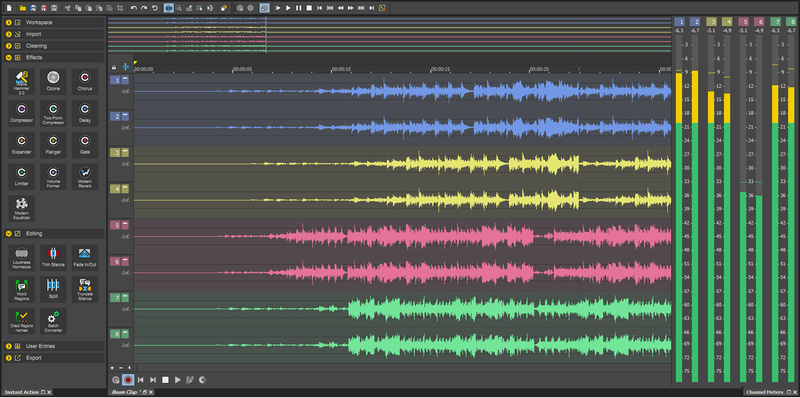
Task: Apply the Delay effect
Action: point(85,113)
